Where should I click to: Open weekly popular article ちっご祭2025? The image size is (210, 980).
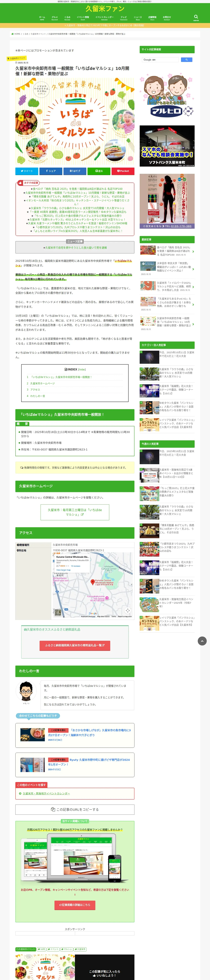click(x=167, y=493)
